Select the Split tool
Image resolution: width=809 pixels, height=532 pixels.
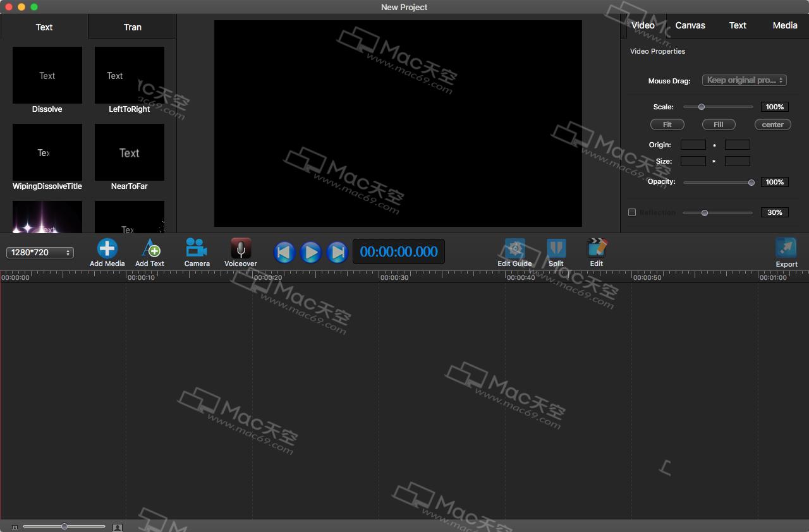click(x=556, y=248)
